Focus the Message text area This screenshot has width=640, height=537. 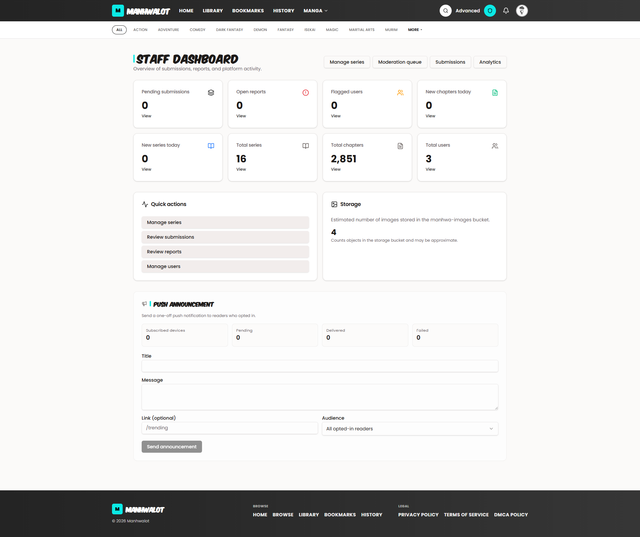(320, 397)
